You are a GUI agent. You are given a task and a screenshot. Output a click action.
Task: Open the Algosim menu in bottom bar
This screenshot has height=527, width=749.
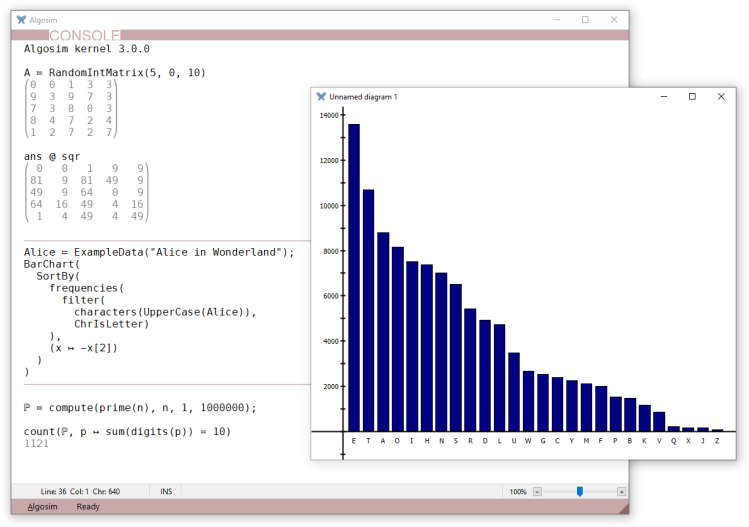[42, 507]
